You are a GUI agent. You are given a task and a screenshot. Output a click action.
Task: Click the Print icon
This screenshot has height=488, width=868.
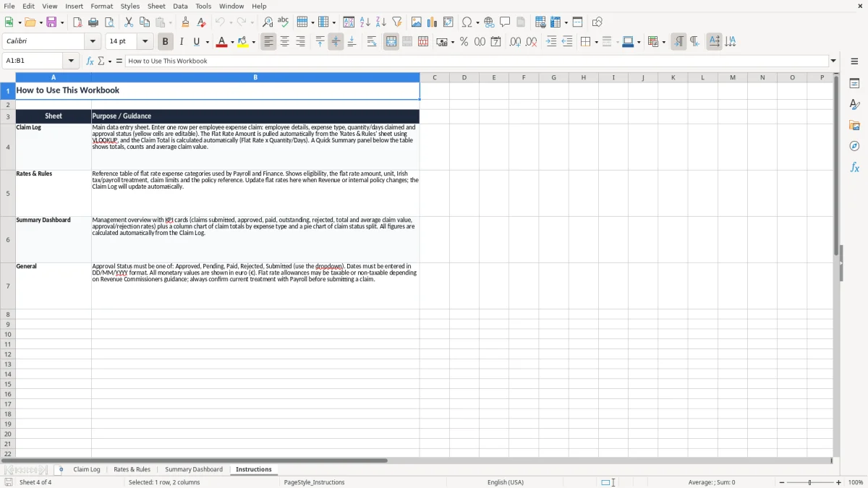point(93,22)
